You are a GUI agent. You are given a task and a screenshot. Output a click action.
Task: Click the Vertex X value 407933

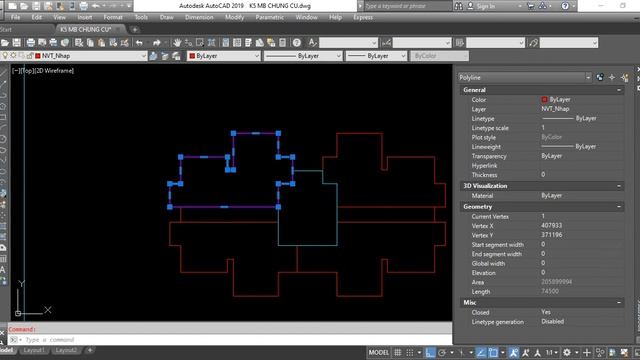tap(551, 226)
